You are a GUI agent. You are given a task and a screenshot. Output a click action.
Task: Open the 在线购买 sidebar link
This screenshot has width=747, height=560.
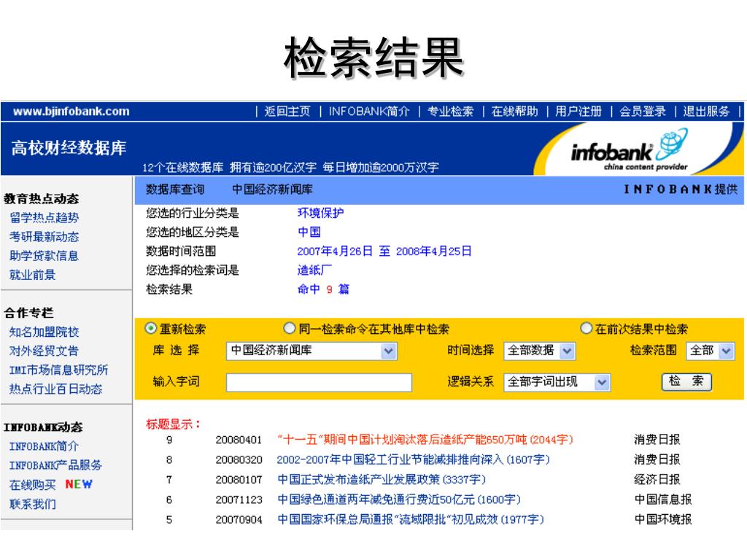(32, 485)
